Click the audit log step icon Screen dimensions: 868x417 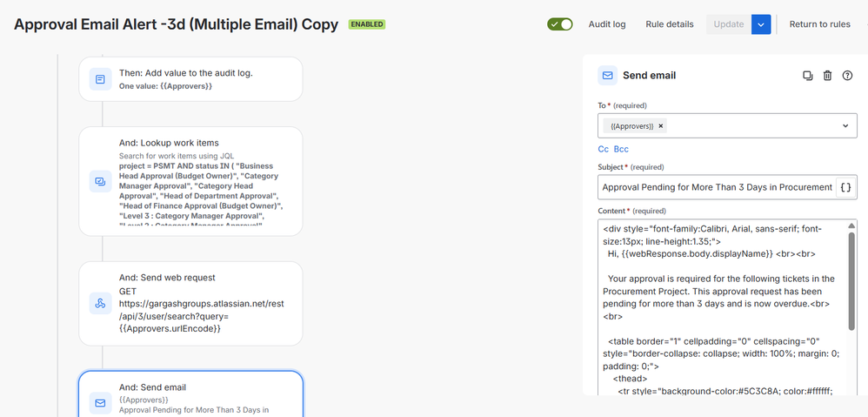(100, 80)
